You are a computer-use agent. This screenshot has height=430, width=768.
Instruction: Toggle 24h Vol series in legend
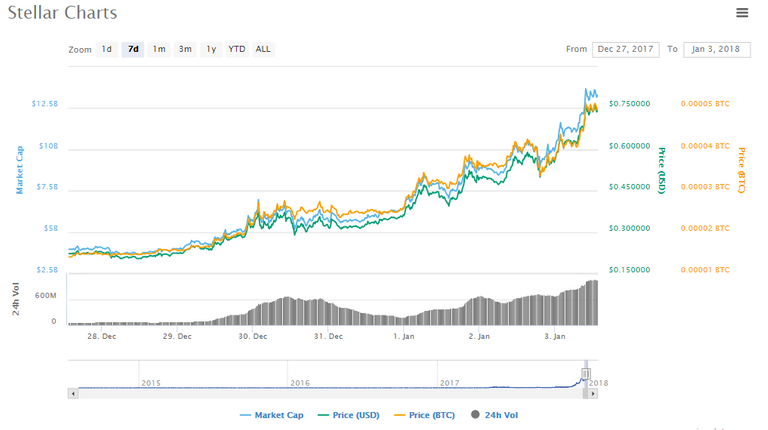[495, 415]
